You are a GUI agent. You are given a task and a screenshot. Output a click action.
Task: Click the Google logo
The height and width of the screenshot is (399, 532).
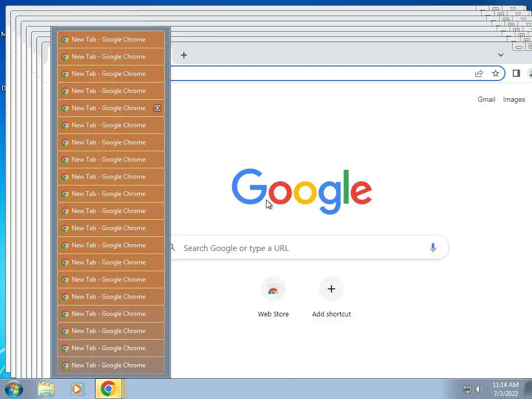pyautogui.click(x=302, y=191)
